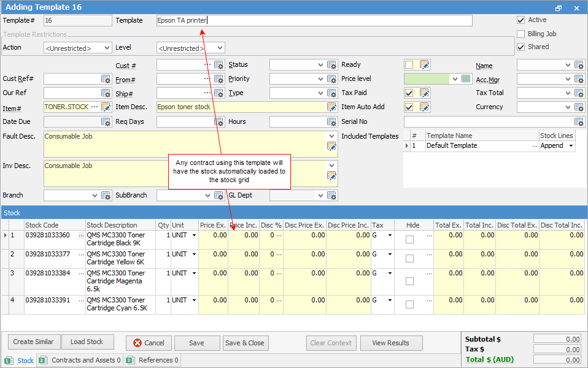Click the edit icon next to Tax Paid

click(x=424, y=93)
